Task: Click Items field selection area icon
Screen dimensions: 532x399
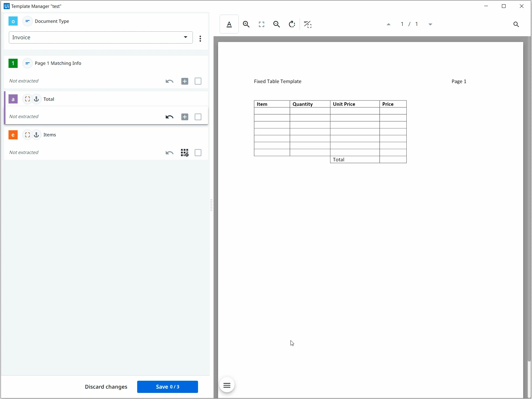Action: (27, 135)
